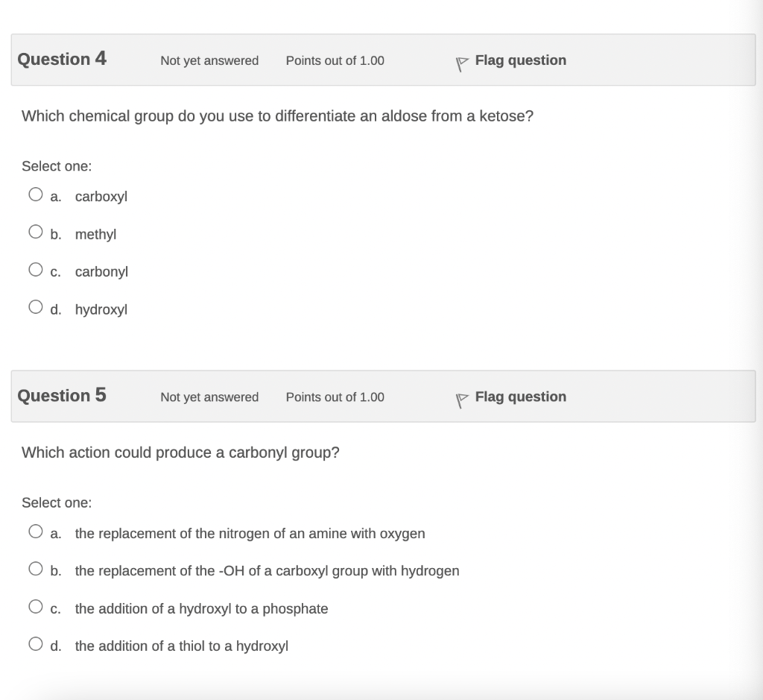Select the amine nitrogen replacement option
The image size is (763, 700).
(x=36, y=531)
